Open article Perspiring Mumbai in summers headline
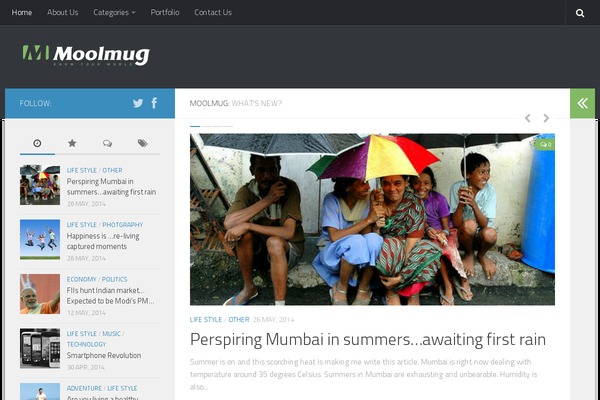 point(367,340)
